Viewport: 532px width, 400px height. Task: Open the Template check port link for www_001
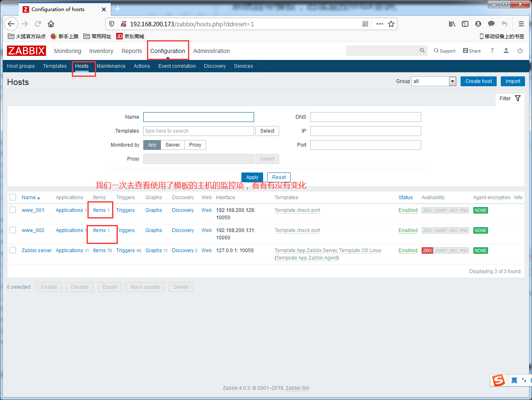(297, 210)
